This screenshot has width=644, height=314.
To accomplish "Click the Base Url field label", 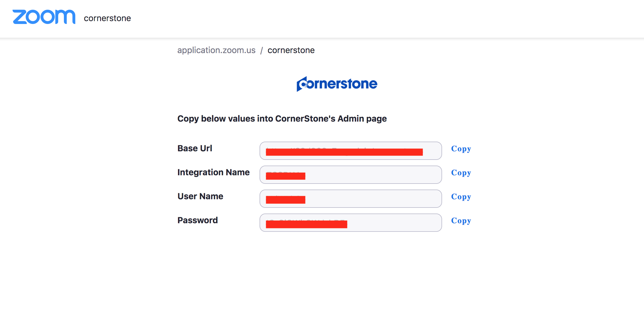I will tap(195, 148).
